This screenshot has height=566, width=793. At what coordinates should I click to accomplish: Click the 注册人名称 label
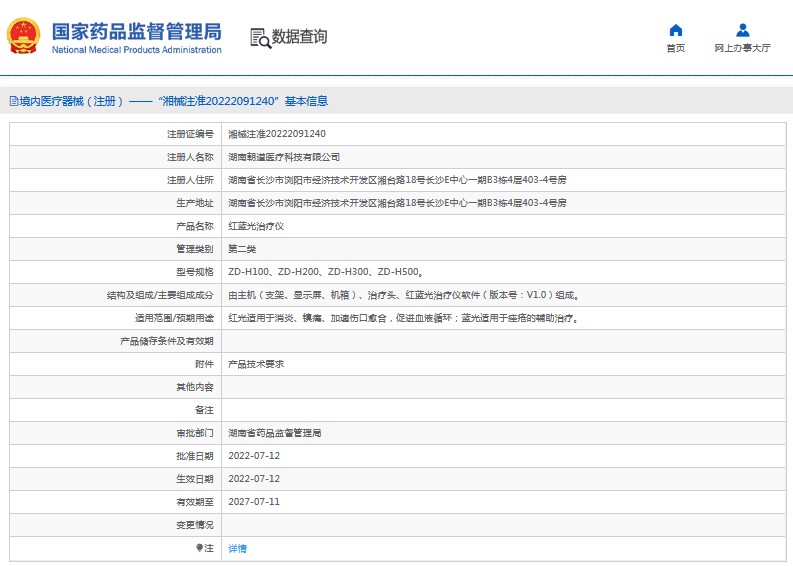pyautogui.click(x=190, y=157)
